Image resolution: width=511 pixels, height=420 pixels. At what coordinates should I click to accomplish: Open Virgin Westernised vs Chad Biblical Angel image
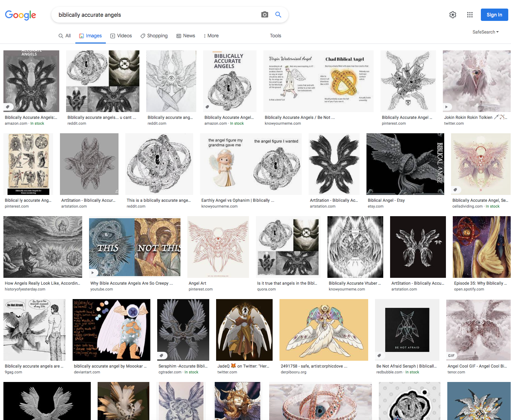click(x=319, y=81)
